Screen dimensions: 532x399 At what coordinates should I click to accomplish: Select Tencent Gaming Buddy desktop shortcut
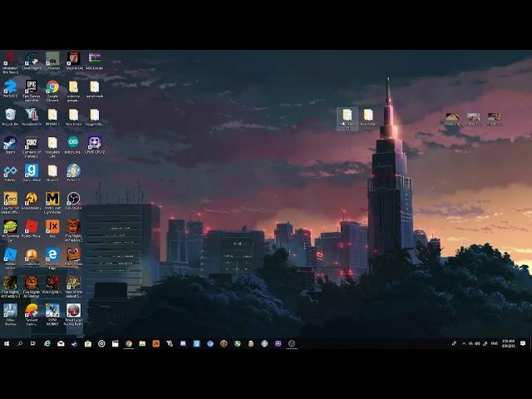click(32, 315)
